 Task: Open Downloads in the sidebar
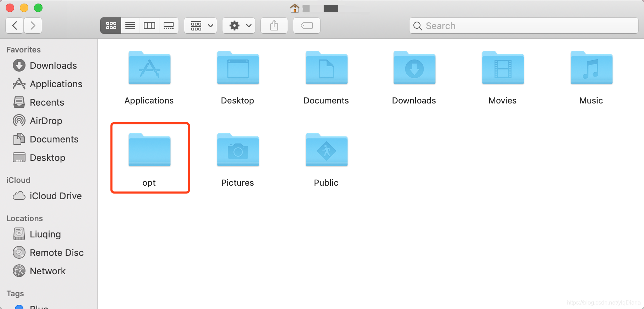point(45,66)
